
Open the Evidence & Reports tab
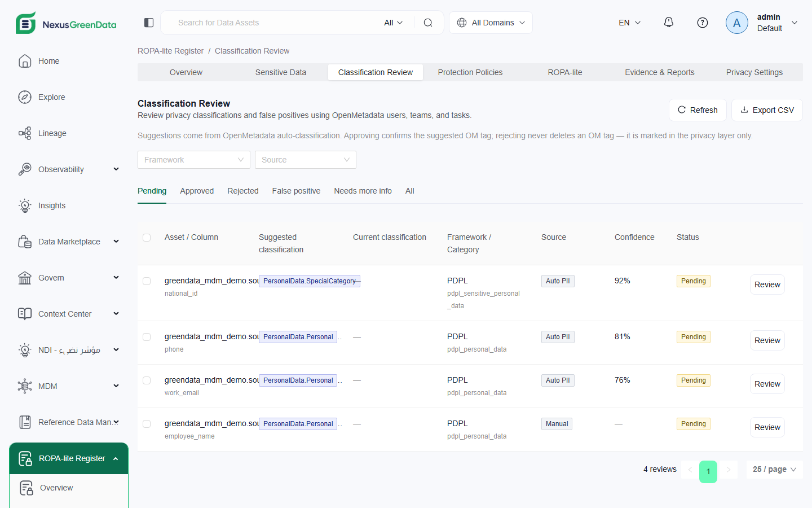[x=660, y=72]
